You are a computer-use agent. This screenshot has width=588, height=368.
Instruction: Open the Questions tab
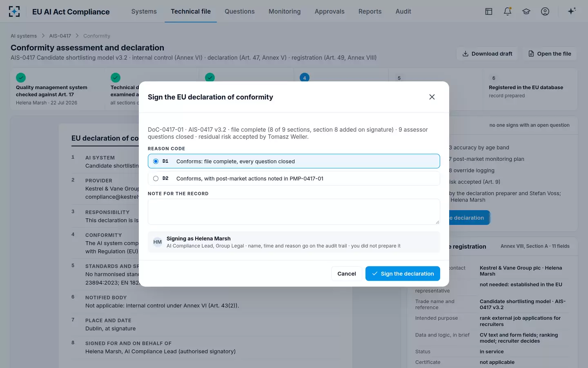[240, 11]
